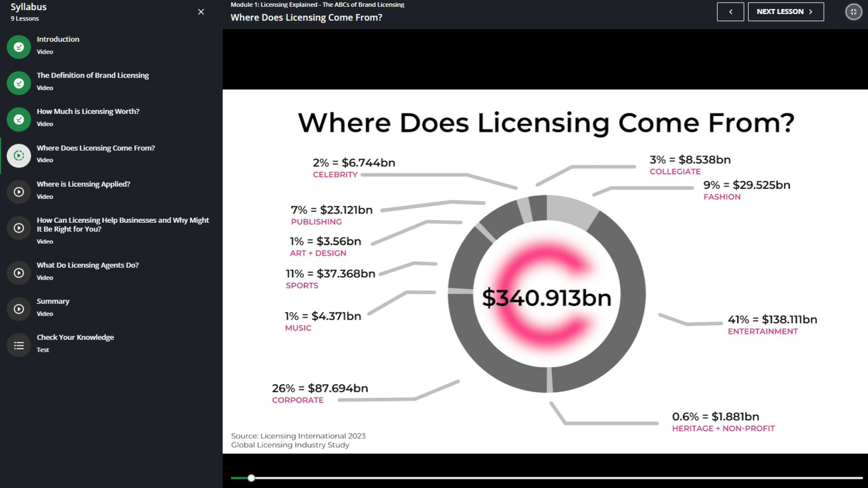Screen dimensions: 868x488
Task: Click the checkmark for The Definition of Brand Licensing
Action: 19,83
